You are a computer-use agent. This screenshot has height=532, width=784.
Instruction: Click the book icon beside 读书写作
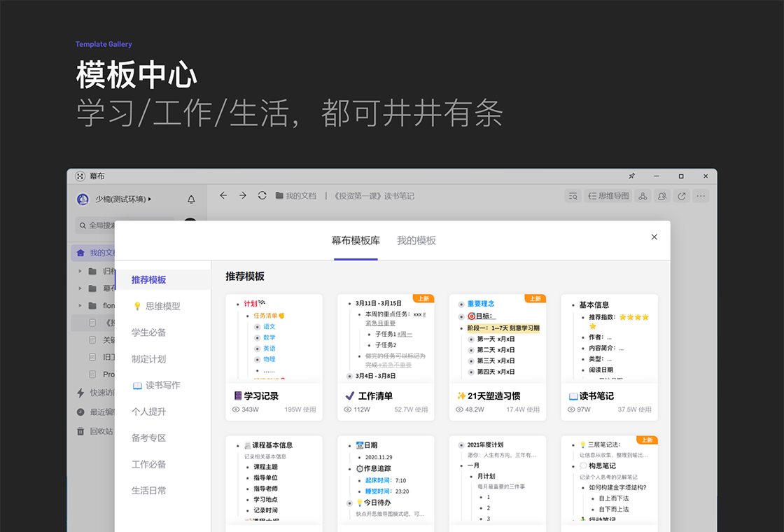tap(137, 386)
